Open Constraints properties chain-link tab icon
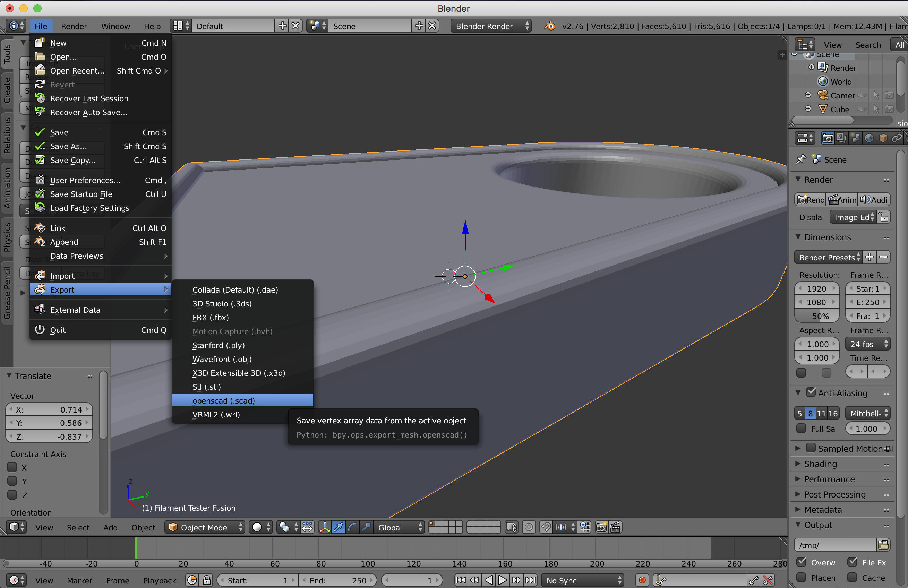 point(897,138)
